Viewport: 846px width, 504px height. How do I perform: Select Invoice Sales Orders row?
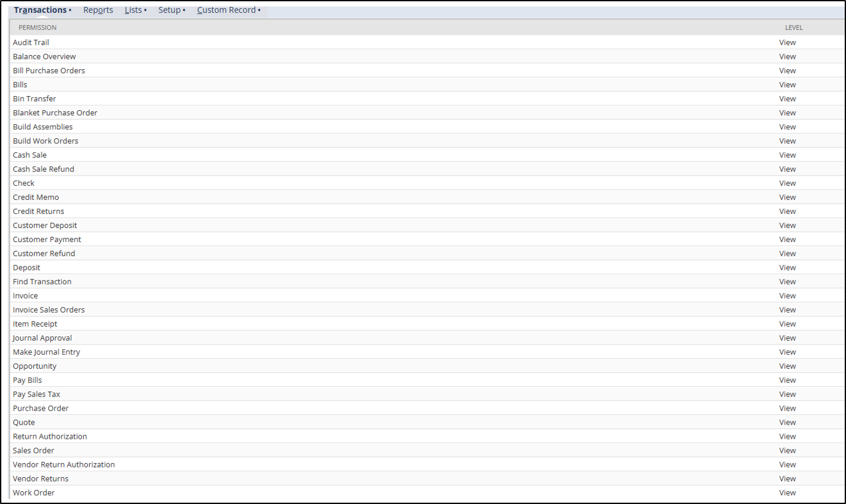[x=427, y=310]
